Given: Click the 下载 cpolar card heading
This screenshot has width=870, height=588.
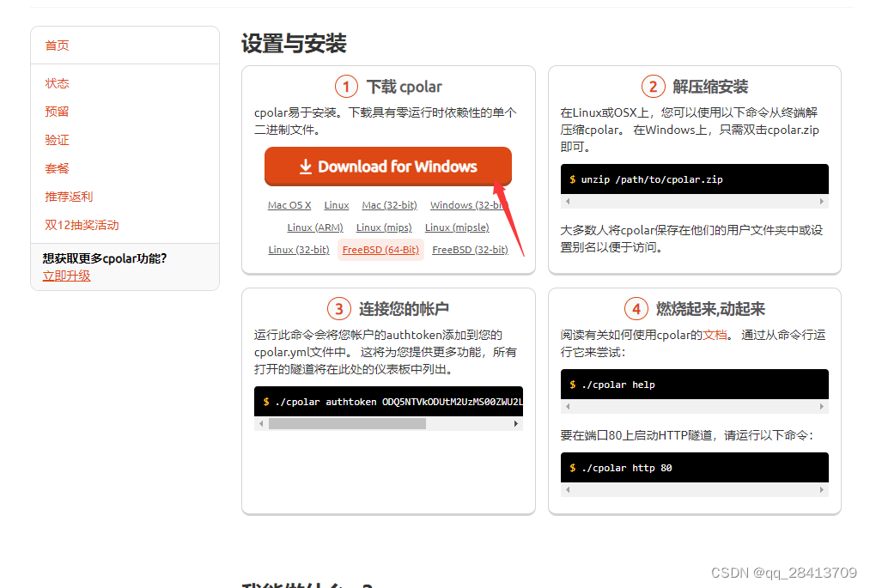Looking at the screenshot, I should (405, 87).
